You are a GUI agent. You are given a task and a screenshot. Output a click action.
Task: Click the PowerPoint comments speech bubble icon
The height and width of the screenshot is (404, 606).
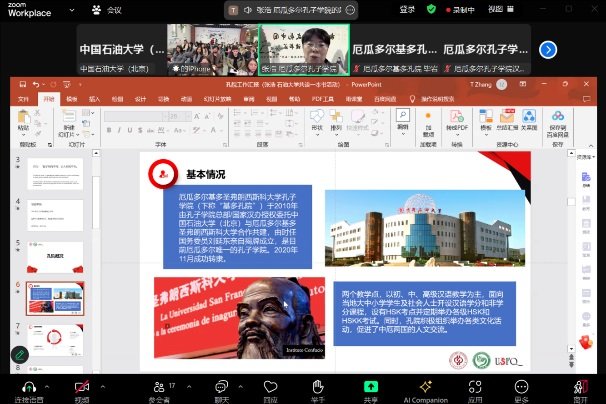click(x=587, y=99)
